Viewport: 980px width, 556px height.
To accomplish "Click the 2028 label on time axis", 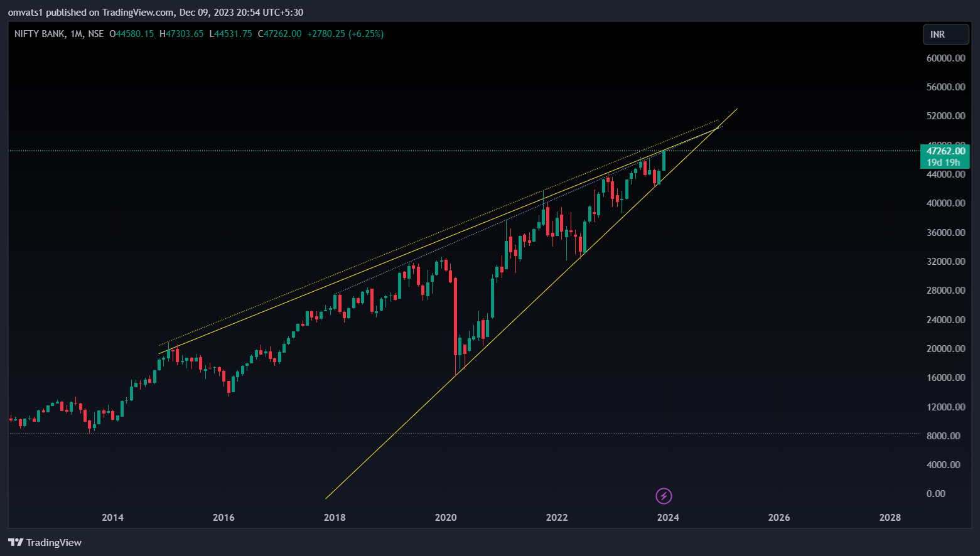I will [x=890, y=518].
